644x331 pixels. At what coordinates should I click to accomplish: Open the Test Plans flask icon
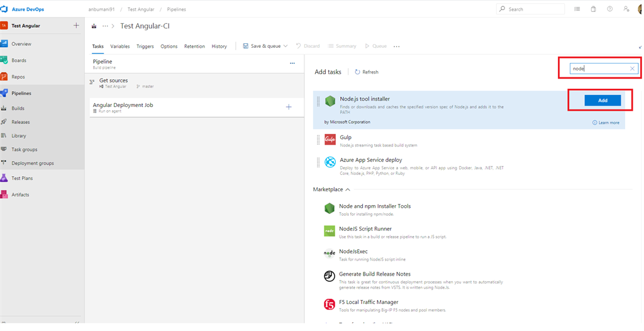point(4,178)
